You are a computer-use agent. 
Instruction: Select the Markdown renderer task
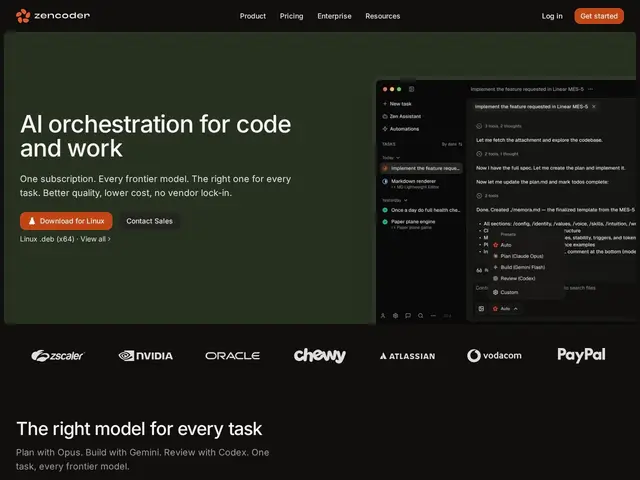tap(422, 183)
